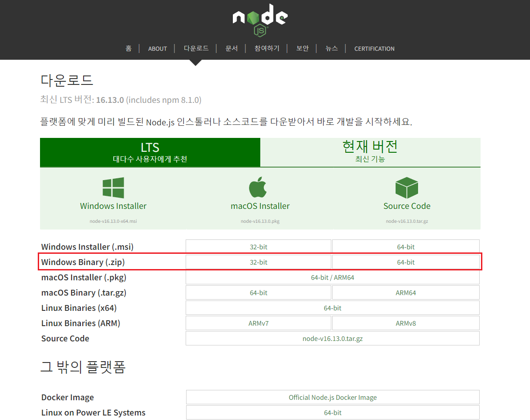Click the Windows Installer heading link
The image size is (530, 420).
(113, 206)
